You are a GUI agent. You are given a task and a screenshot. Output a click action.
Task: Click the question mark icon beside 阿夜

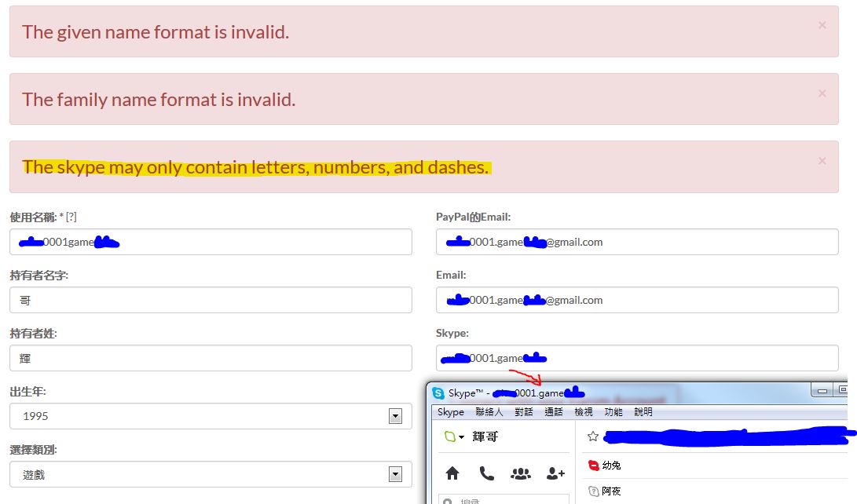pos(594,491)
